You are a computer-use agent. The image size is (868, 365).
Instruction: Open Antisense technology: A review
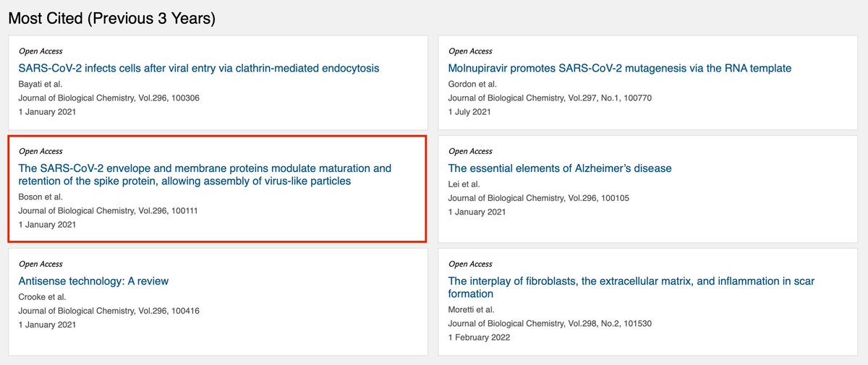(x=93, y=280)
